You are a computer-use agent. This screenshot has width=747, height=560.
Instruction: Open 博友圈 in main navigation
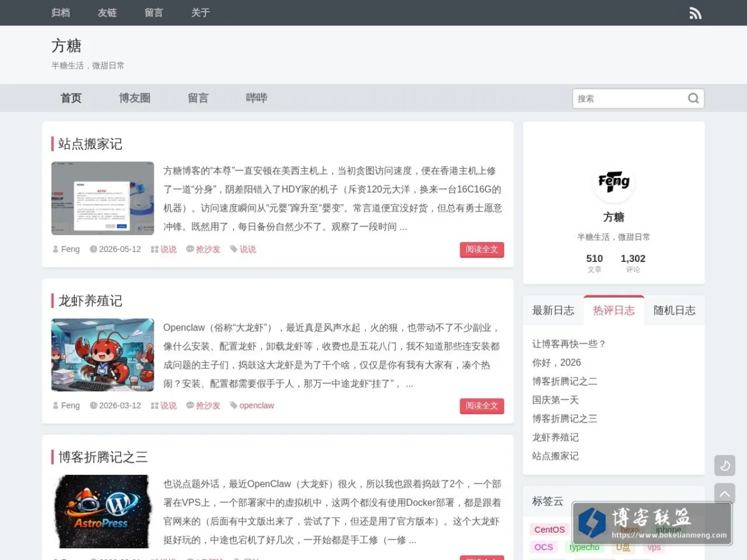click(x=134, y=98)
